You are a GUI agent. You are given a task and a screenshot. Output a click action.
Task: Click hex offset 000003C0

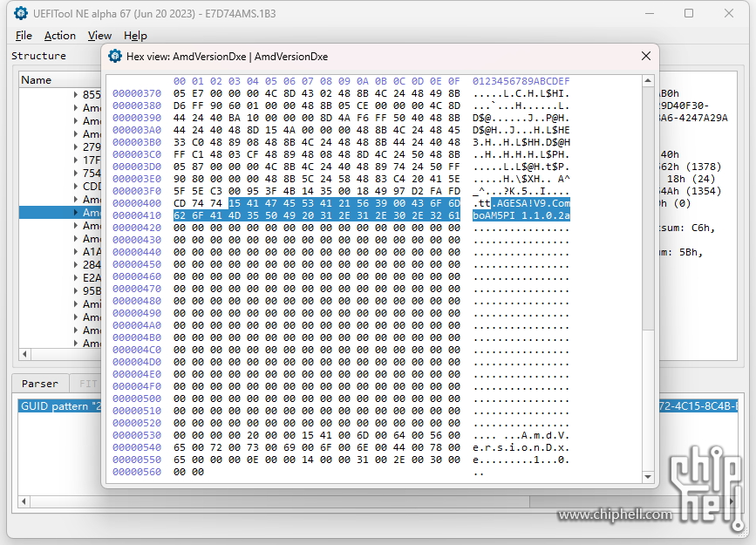pyautogui.click(x=137, y=155)
